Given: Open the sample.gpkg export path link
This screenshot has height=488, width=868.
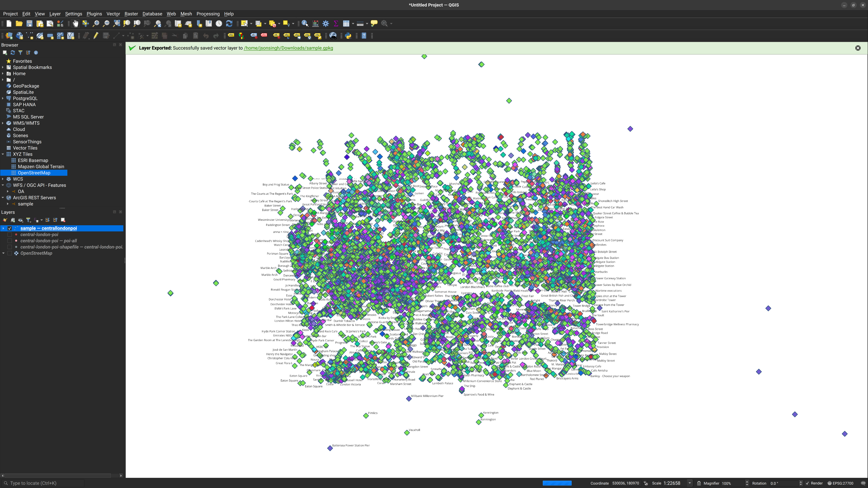Looking at the screenshot, I should [x=288, y=48].
